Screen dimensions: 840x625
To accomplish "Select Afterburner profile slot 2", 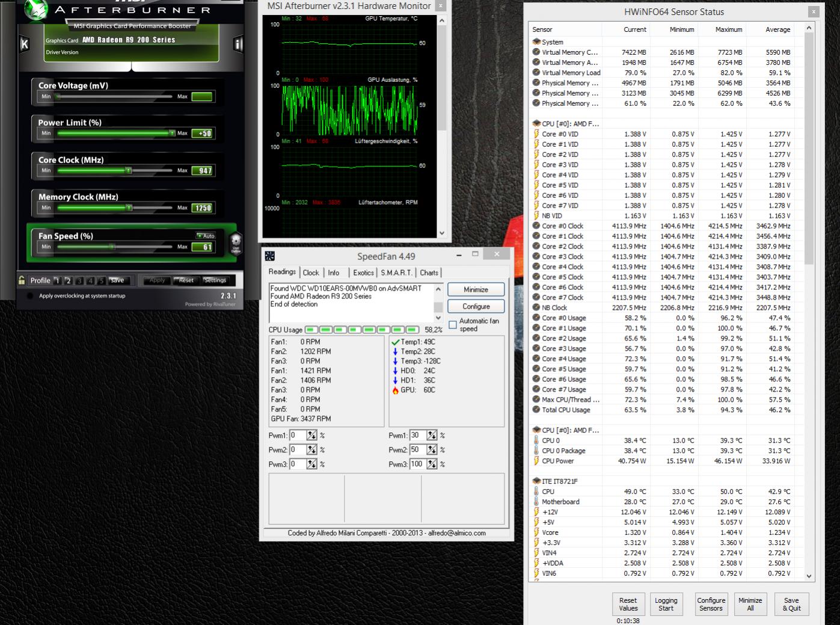I will point(68,281).
